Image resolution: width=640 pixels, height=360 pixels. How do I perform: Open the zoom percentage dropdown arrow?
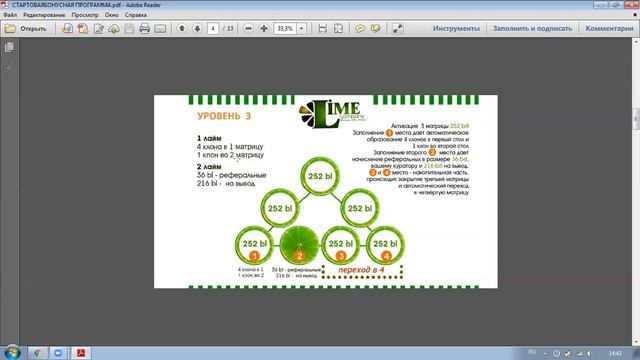coord(302,29)
